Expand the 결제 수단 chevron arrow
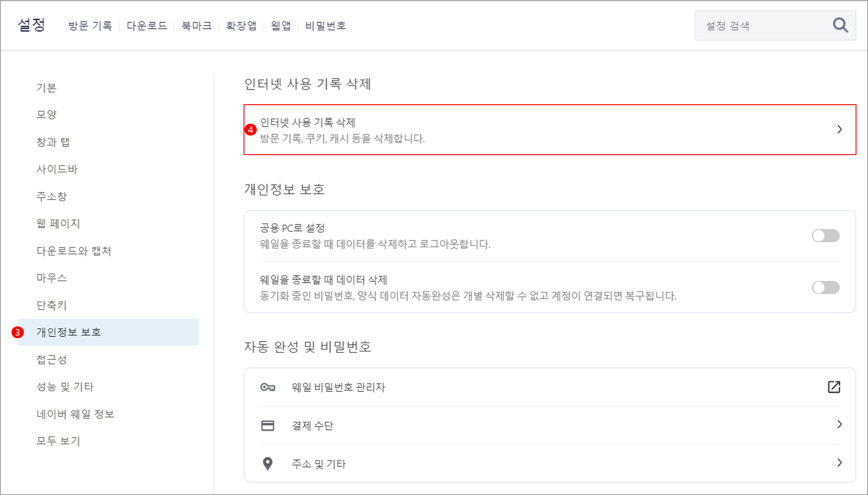This screenshot has width=868, height=495. (839, 424)
